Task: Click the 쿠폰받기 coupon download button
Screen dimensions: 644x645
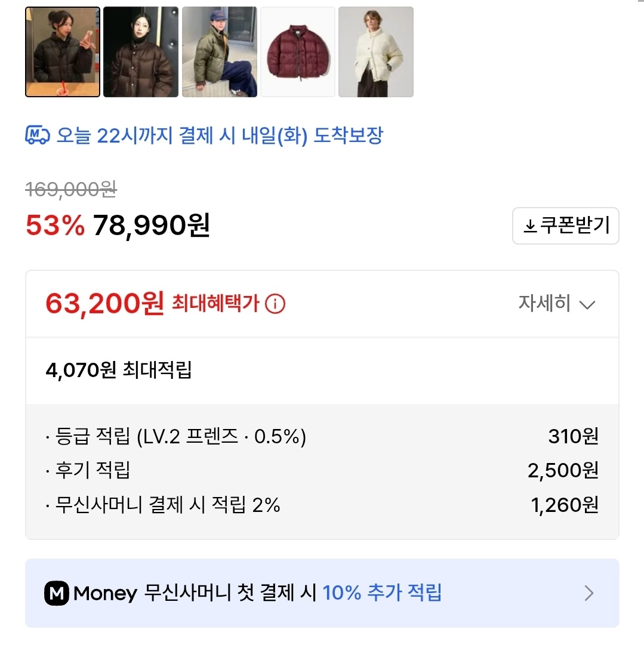Action: (x=565, y=226)
